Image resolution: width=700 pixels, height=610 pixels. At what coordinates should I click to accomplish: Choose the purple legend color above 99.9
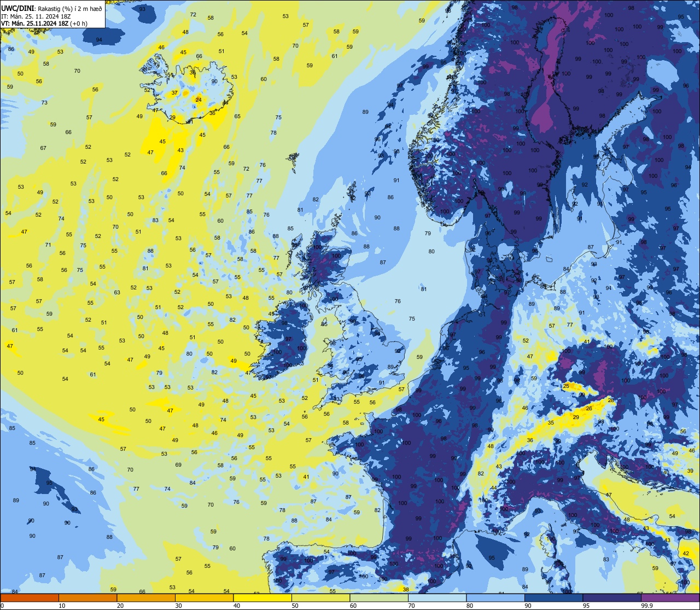pos(670,597)
